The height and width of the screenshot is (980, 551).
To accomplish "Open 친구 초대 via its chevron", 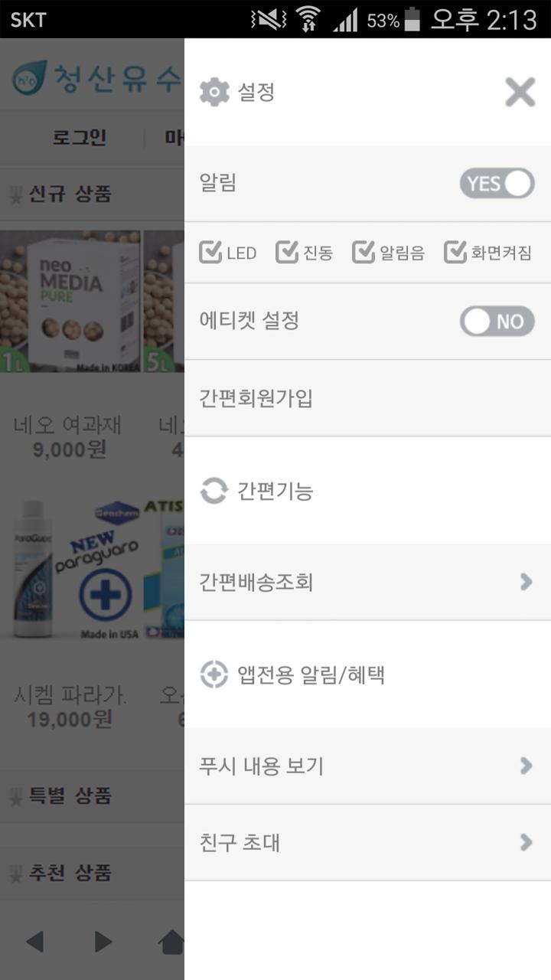I will pos(526,842).
